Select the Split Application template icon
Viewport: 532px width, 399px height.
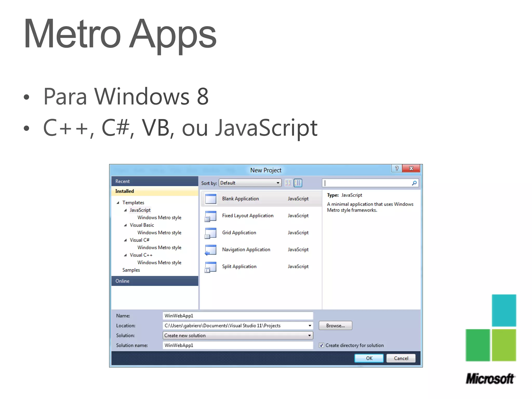click(211, 267)
